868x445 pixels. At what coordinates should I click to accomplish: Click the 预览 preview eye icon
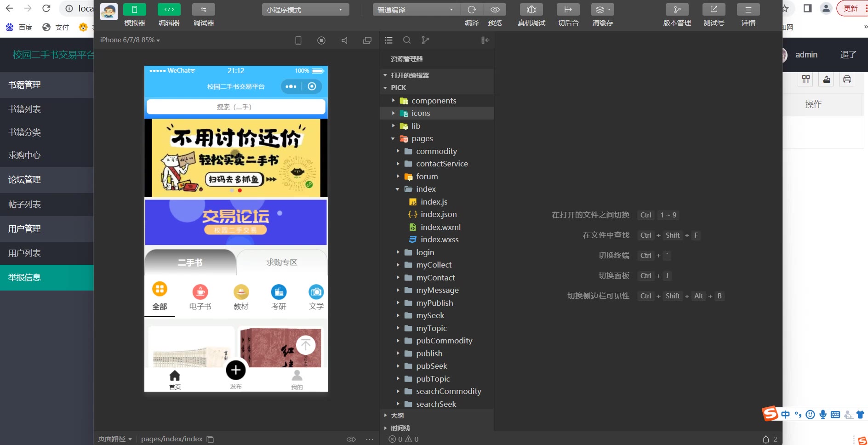pos(495,10)
